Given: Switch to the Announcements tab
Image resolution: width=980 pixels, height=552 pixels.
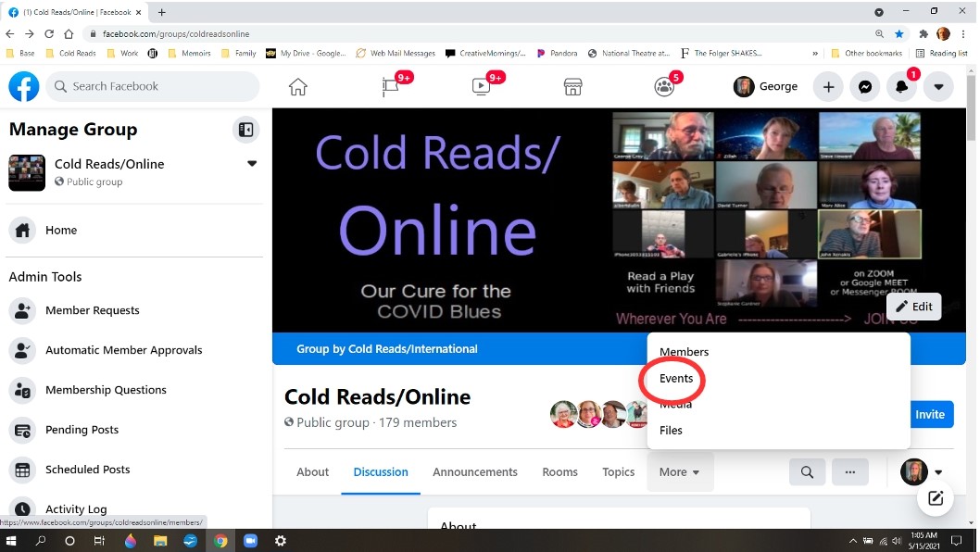Looking at the screenshot, I should coord(474,472).
